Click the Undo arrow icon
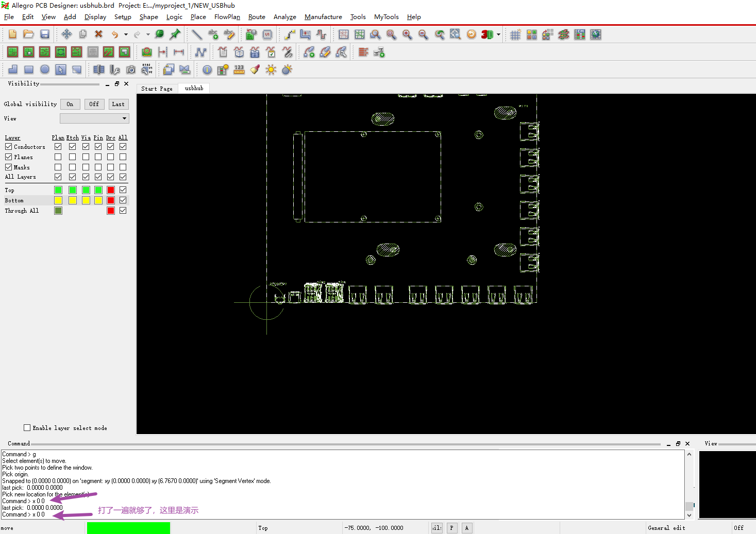This screenshot has width=756, height=534. (x=115, y=35)
